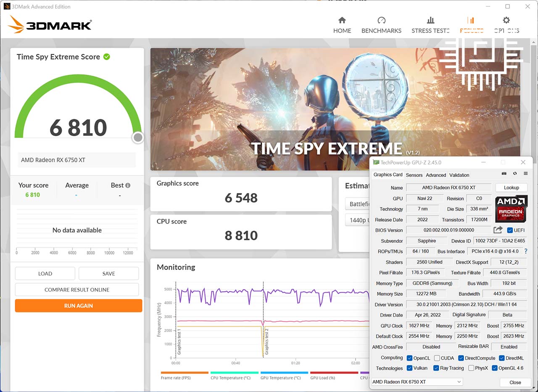
Task: Switch to the Advanced tab
Action: click(436, 175)
